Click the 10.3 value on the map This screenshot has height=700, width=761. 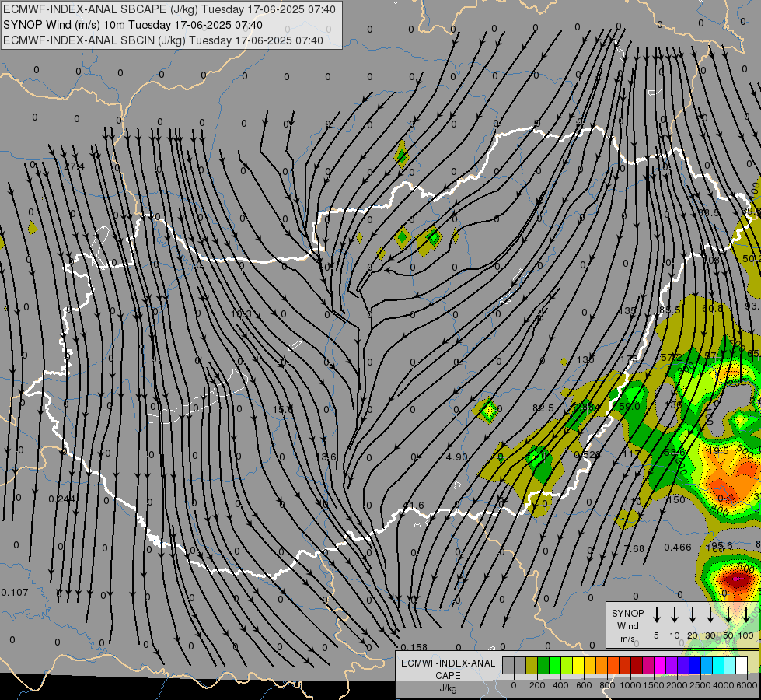241,314
